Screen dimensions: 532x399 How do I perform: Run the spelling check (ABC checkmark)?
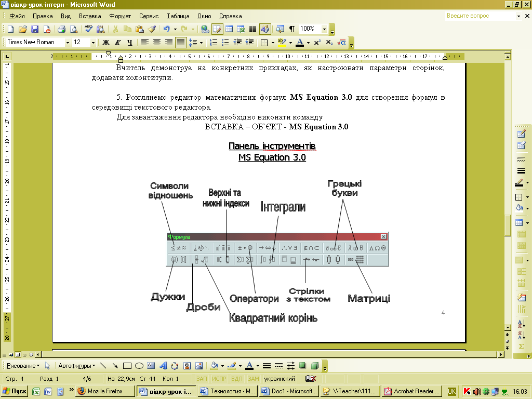pyautogui.click(x=88, y=29)
